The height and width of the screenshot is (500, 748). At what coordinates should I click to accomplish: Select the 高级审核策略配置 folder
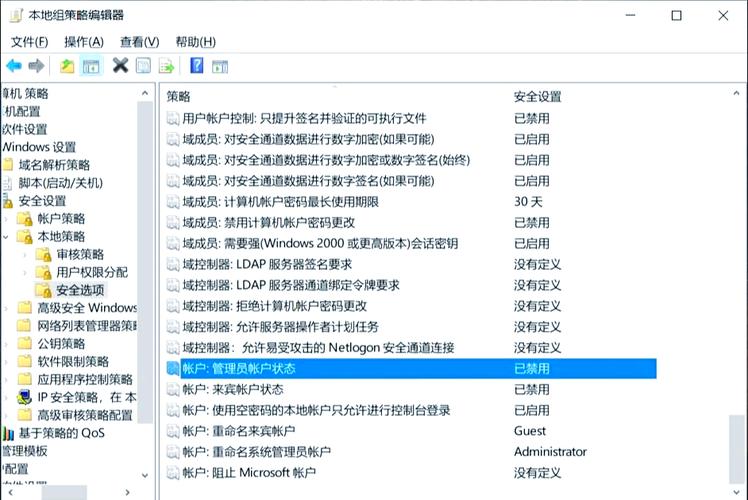point(85,415)
